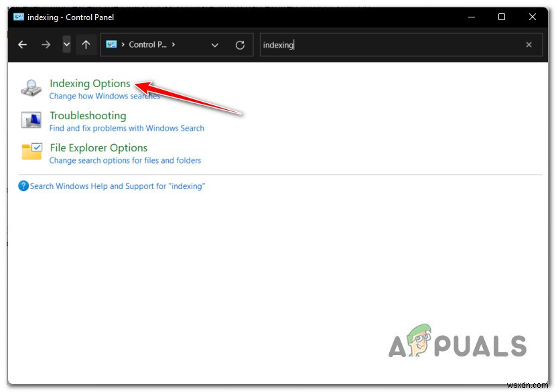Expand the breadcrumb chevron after Control P...
This screenshot has height=392, width=556.
pos(173,45)
